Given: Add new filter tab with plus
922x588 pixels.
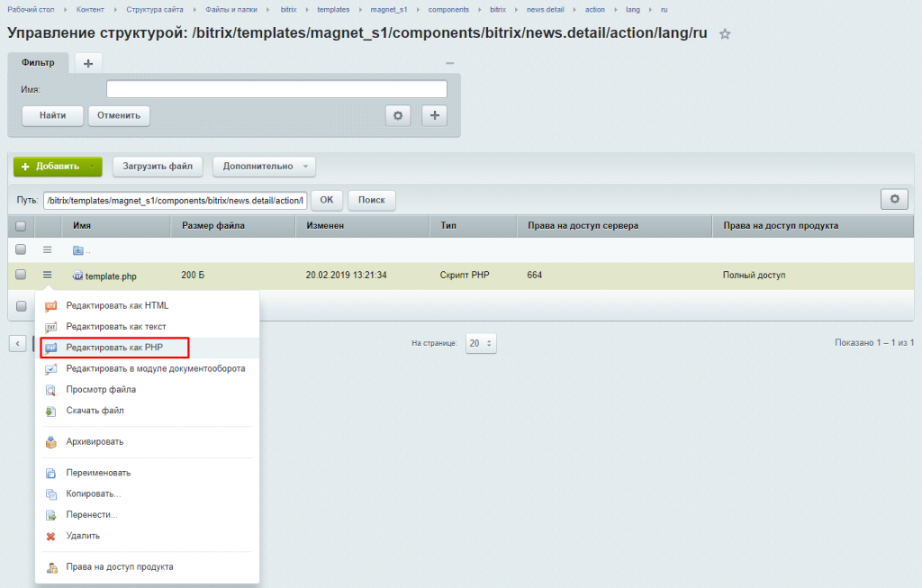Looking at the screenshot, I should click(x=88, y=63).
